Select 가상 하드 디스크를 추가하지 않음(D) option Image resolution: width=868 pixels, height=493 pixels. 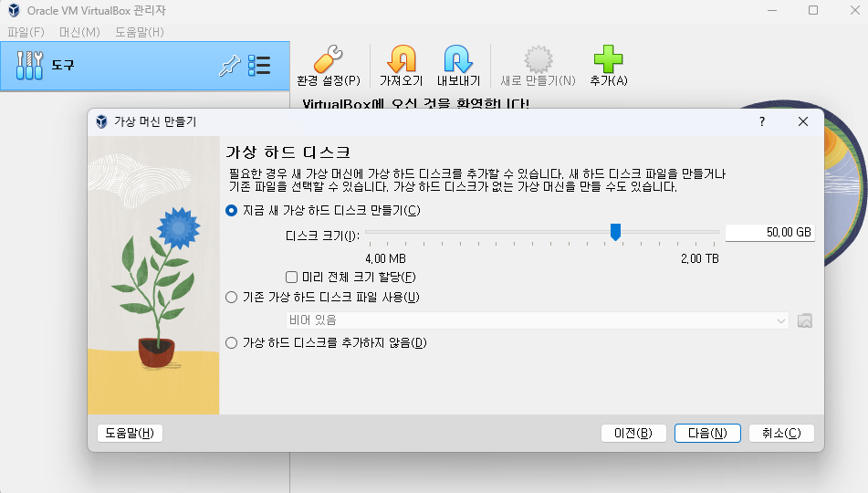(326, 343)
